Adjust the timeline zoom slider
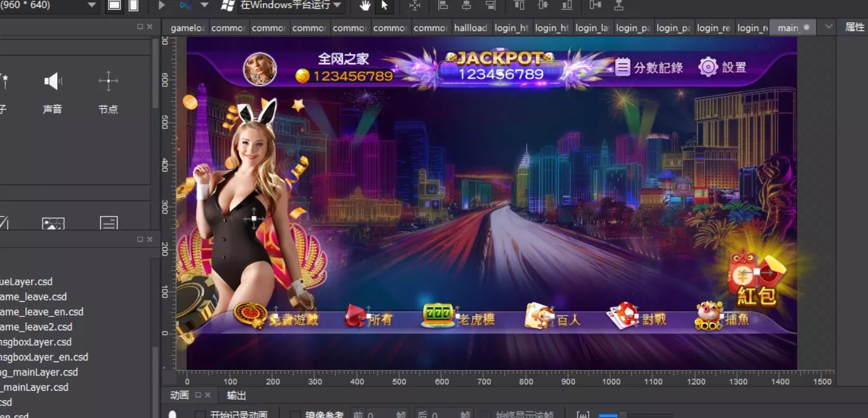The image size is (868, 418). 622,415
